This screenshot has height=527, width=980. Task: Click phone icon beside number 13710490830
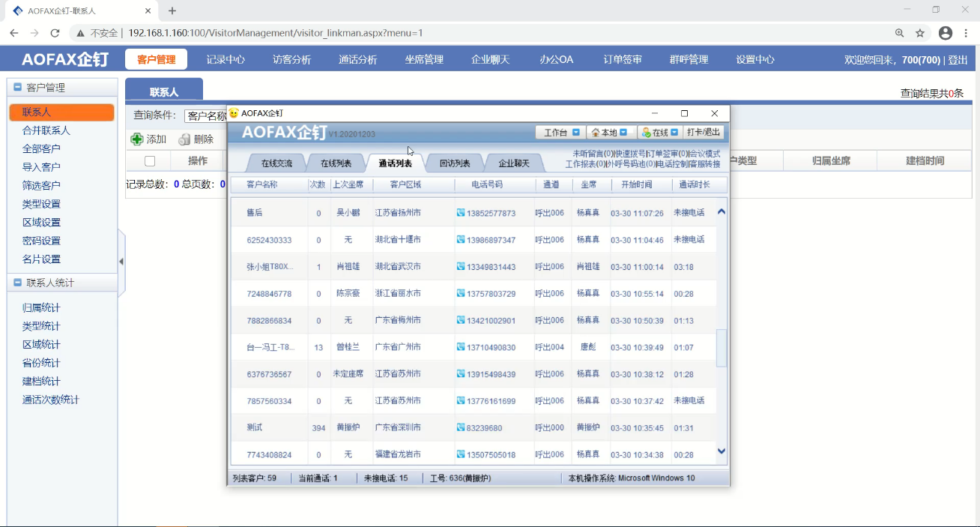click(461, 348)
